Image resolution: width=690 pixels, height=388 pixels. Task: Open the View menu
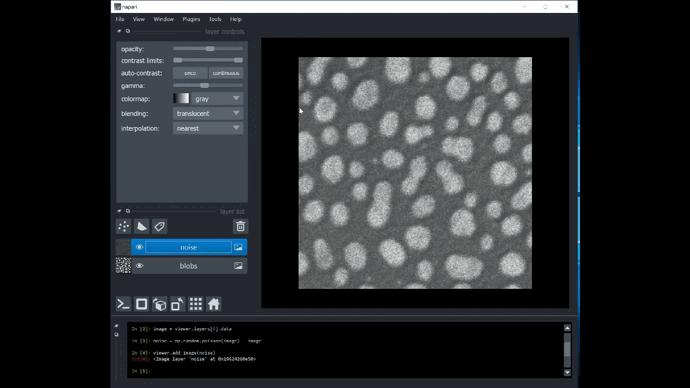139,19
